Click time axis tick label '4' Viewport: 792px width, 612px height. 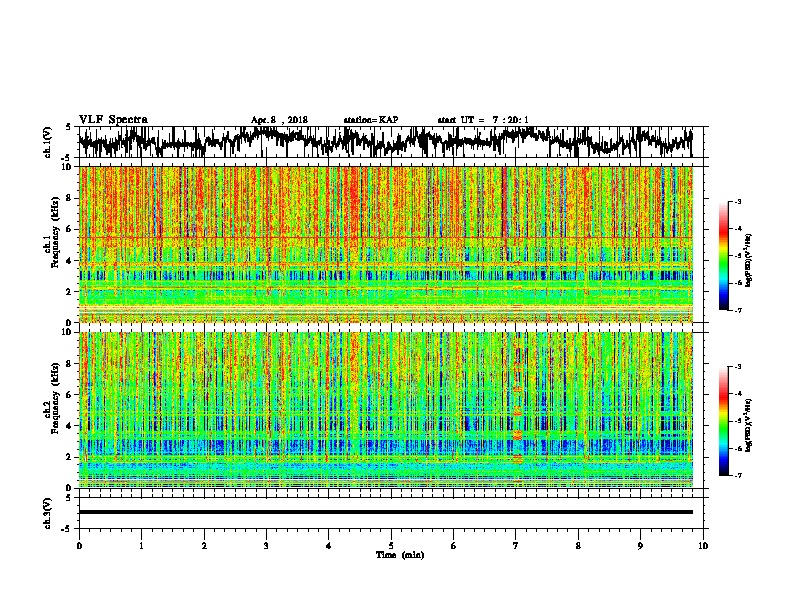tap(329, 546)
